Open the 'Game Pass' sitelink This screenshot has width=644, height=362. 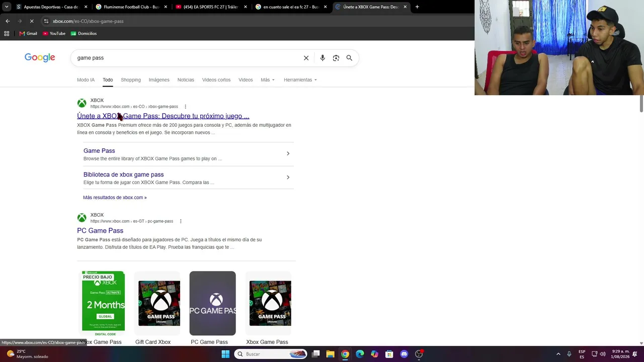coord(99,151)
